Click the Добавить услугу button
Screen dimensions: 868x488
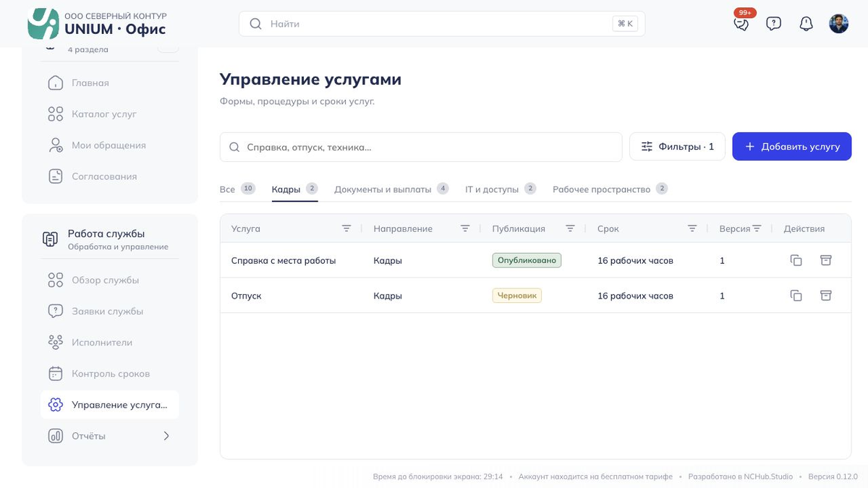tap(792, 147)
